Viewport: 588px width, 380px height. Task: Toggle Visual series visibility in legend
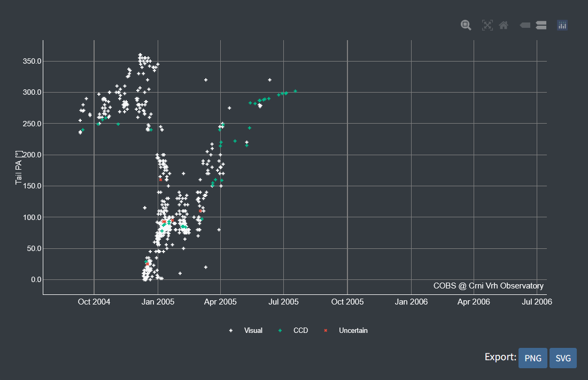point(253,331)
